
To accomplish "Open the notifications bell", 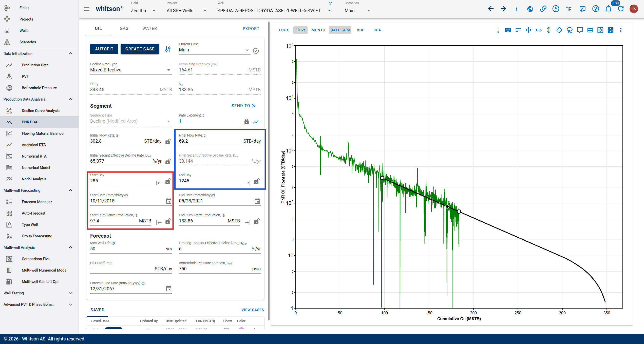I will (x=608, y=9).
